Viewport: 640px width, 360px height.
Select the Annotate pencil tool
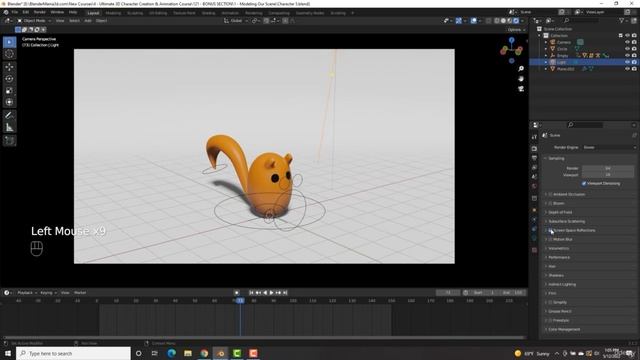[x=9, y=116]
